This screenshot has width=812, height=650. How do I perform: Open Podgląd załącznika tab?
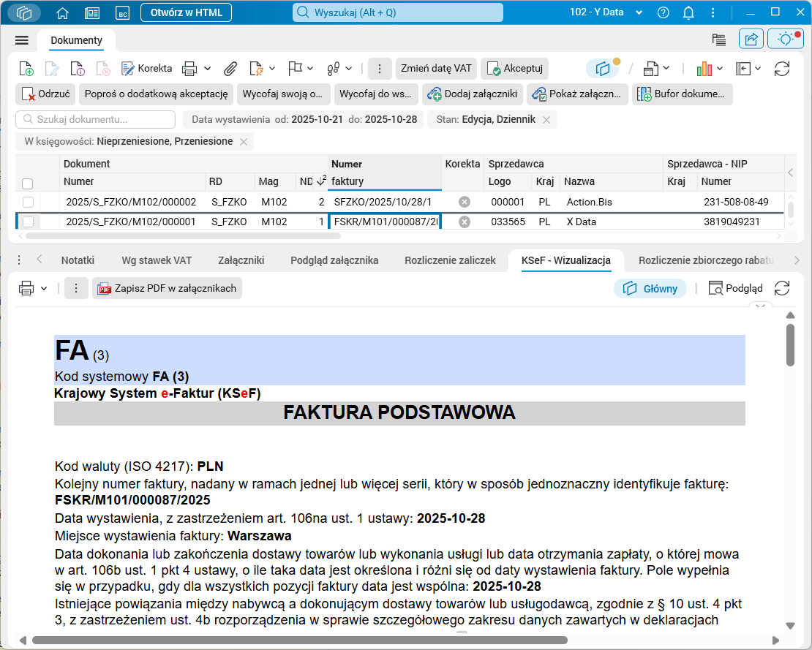(334, 260)
